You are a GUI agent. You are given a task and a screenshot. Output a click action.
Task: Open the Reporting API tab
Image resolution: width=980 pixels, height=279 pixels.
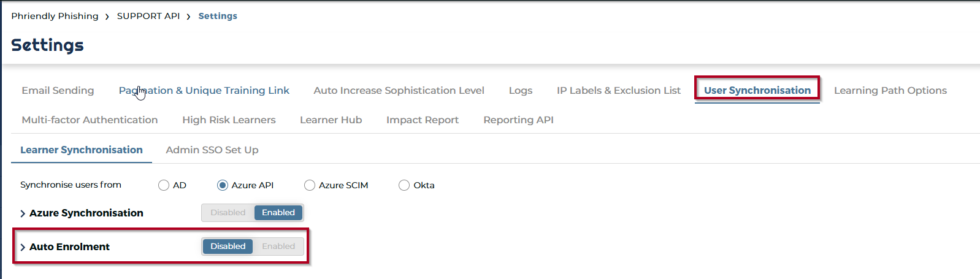(x=518, y=120)
